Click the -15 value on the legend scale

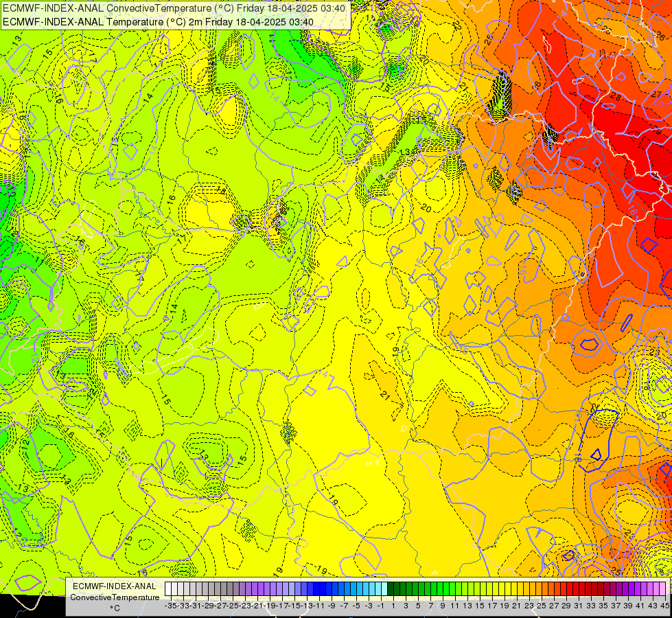coord(294,606)
